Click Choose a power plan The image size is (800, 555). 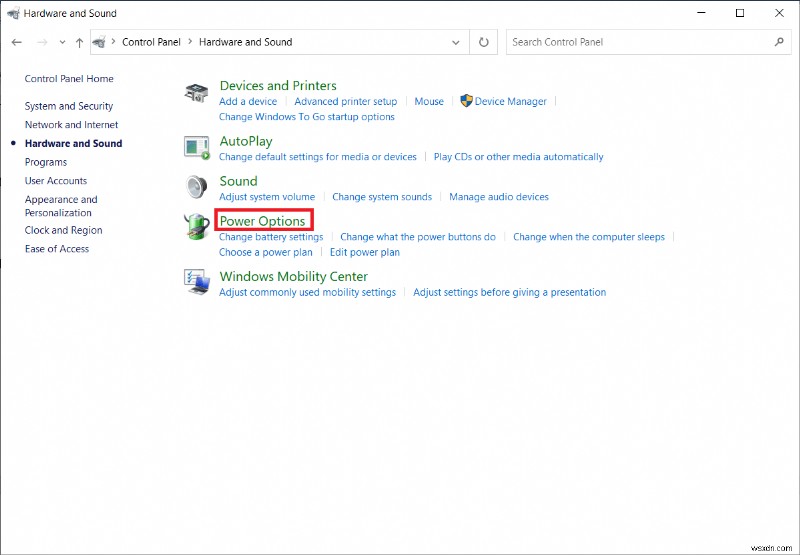pyautogui.click(x=265, y=253)
